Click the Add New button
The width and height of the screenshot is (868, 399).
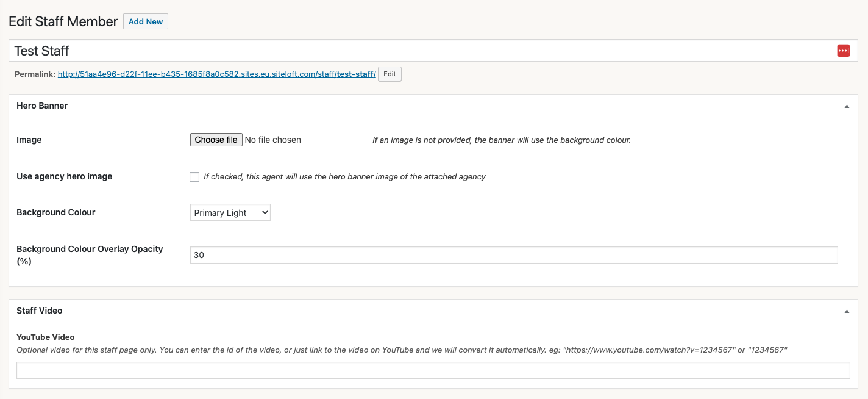tap(145, 21)
